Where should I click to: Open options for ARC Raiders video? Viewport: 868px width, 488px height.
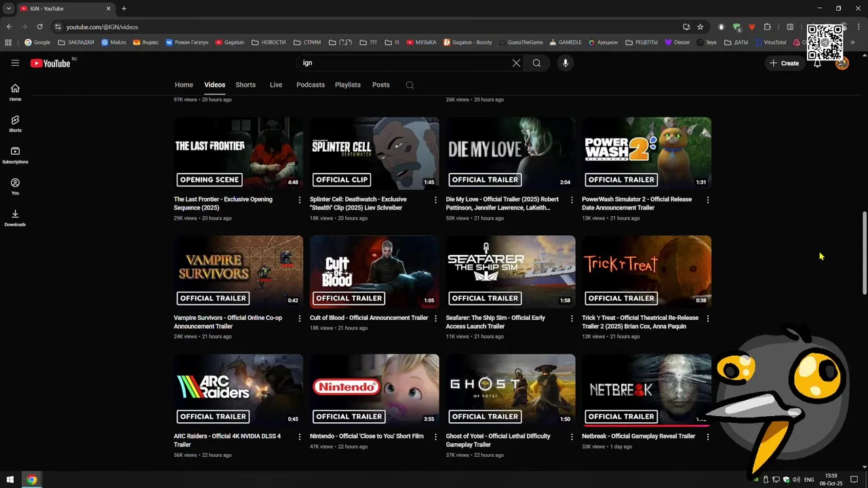(300, 437)
